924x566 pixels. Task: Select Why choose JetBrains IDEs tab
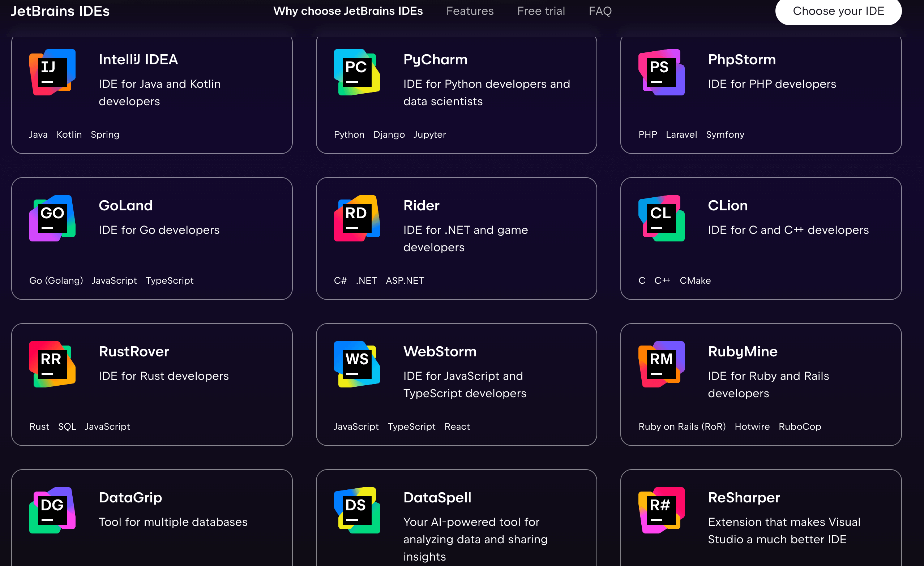[x=348, y=11]
